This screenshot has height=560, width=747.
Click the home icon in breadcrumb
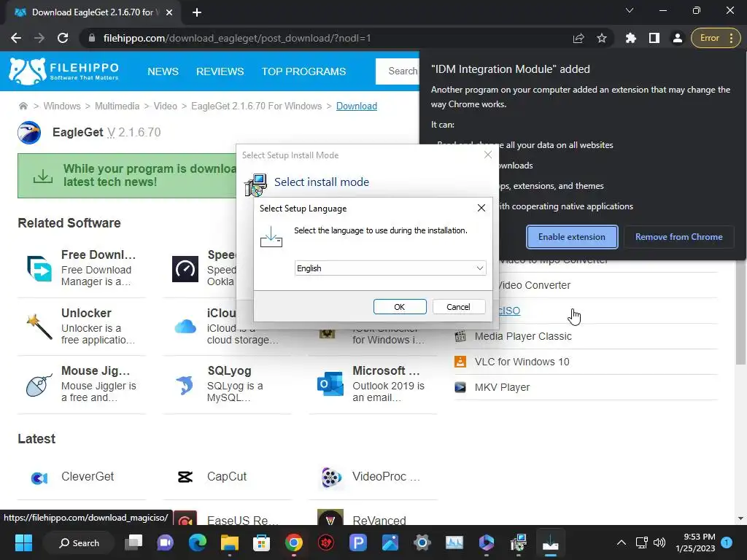tap(23, 106)
